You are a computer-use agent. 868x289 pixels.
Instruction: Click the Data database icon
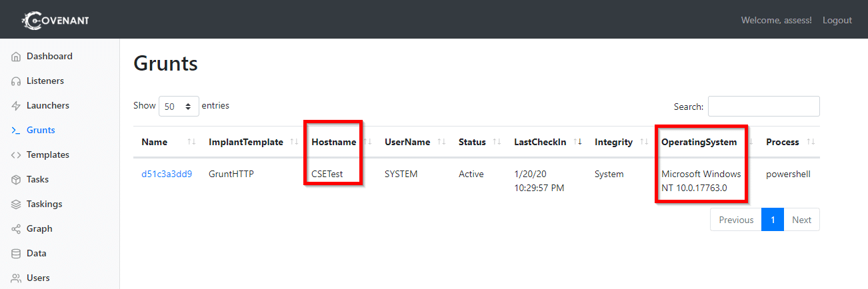pyautogui.click(x=17, y=254)
